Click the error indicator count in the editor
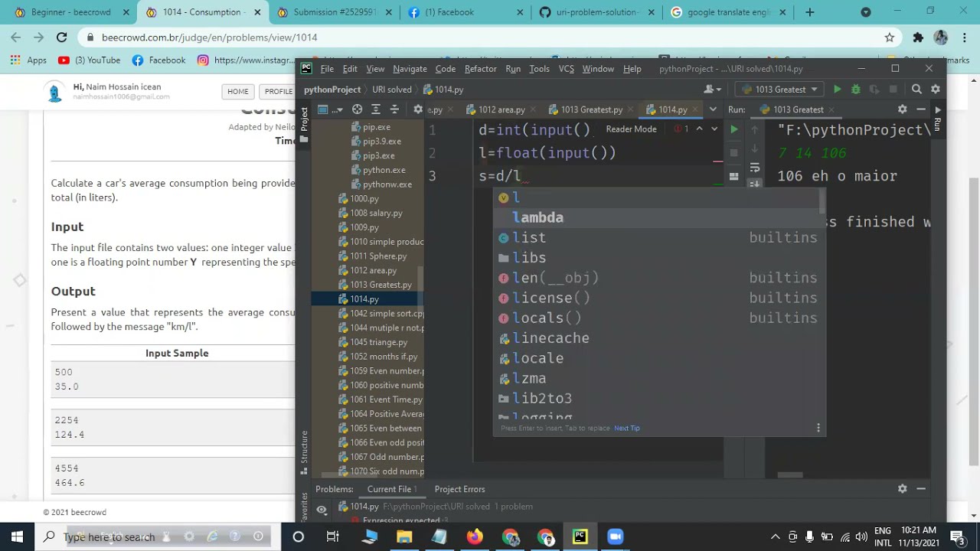Image resolution: width=980 pixels, height=551 pixels. coord(681,129)
